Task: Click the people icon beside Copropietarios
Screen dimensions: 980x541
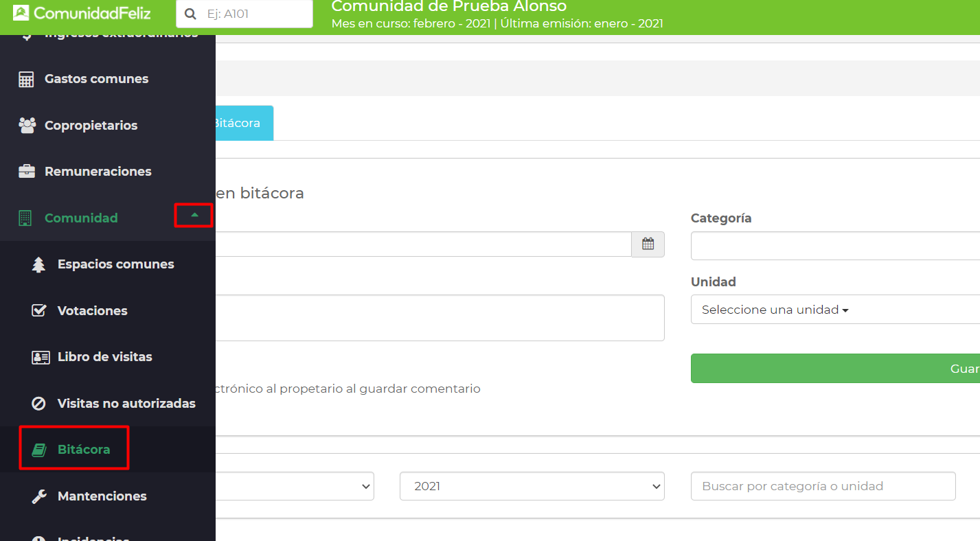Action: pos(27,126)
